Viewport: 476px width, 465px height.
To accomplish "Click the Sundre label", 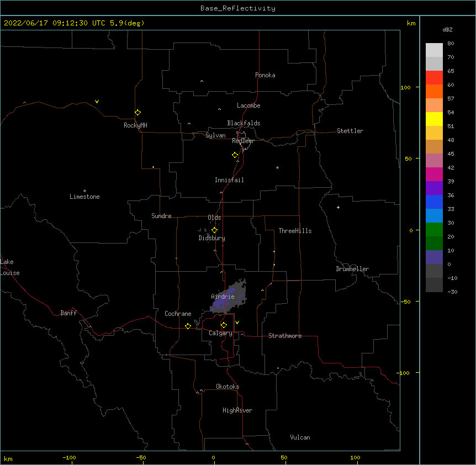I will [x=161, y=216].
